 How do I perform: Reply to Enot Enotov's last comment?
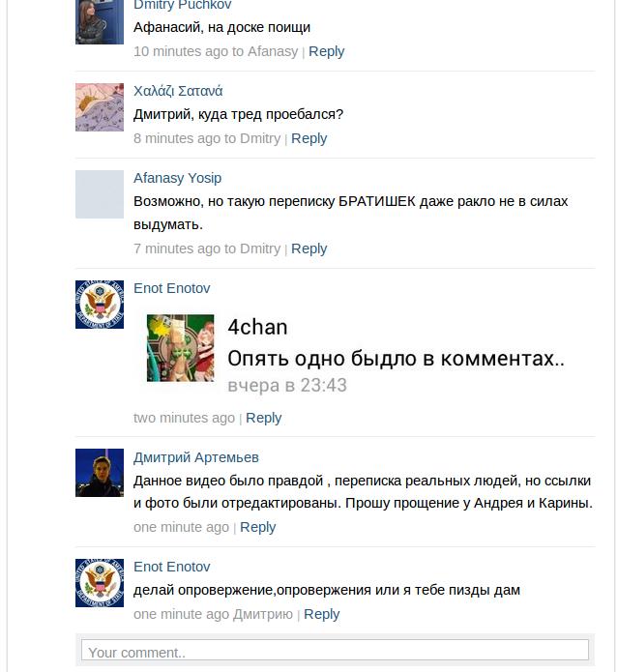pyautogui.click(x=321, y=614)
